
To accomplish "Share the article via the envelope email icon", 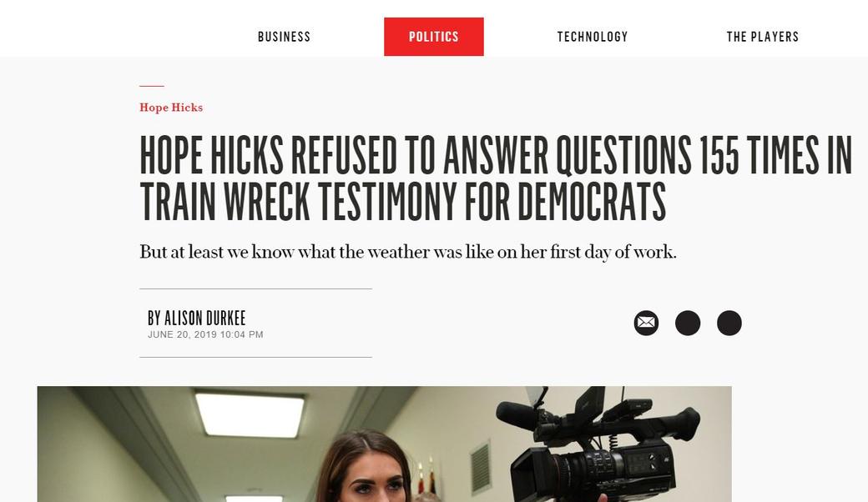I will 646,323.
